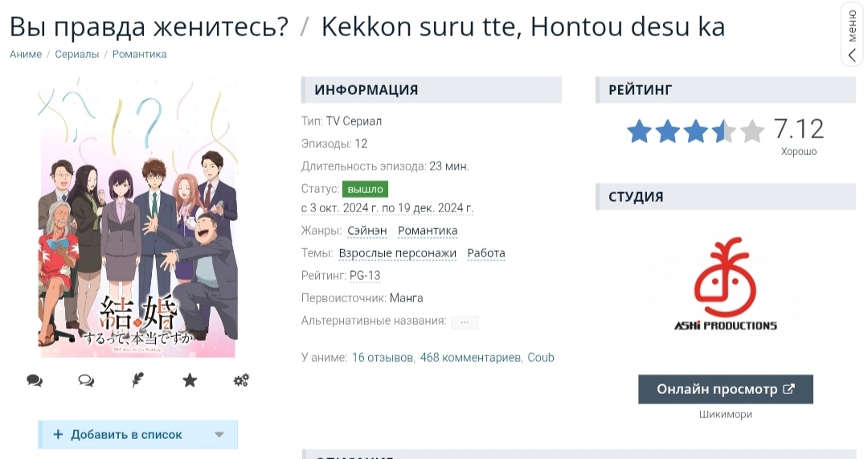Set rating by clicking the fifth star
The height and width of the screenshot is (459, 868).
[x=751, y=132]
